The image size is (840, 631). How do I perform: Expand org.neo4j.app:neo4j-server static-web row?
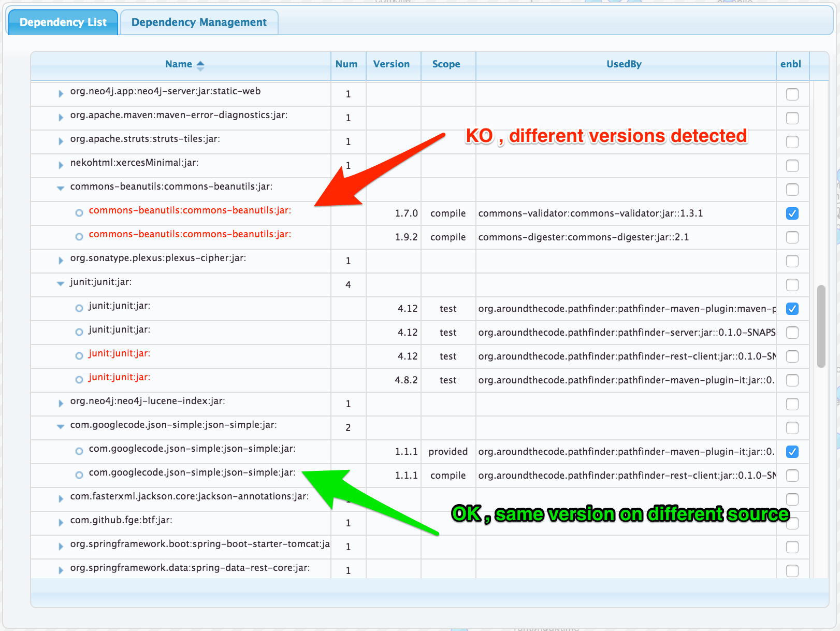pos(61,94)
